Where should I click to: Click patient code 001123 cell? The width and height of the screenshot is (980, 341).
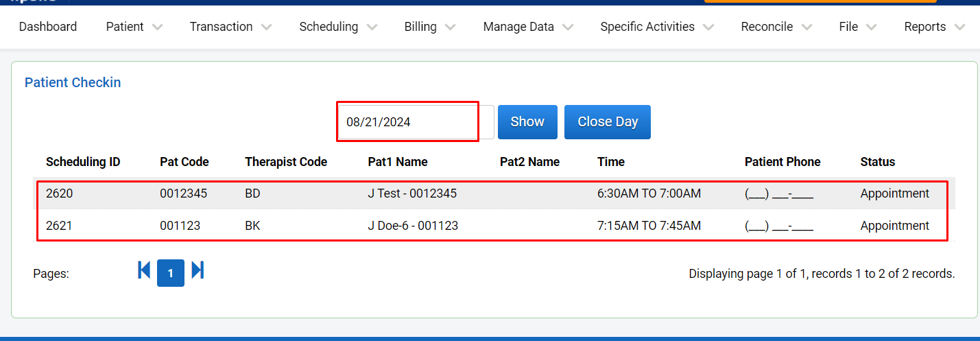[x=180, y=226]
